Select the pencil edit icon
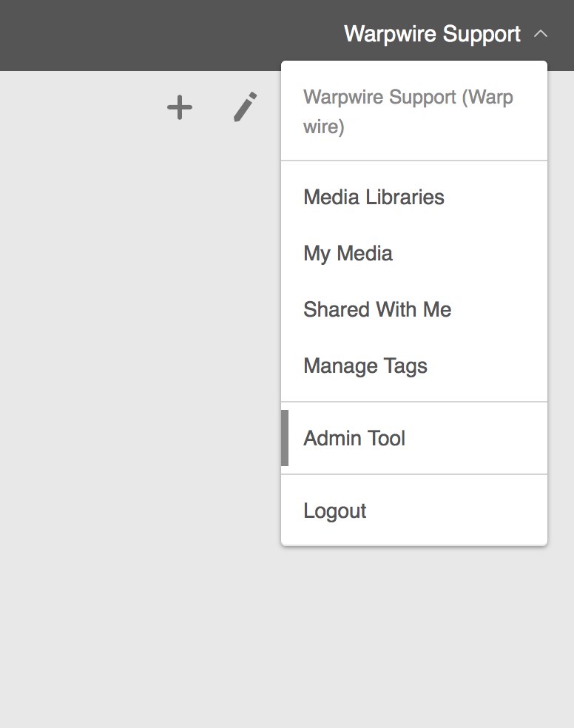Viewport: 574px width, 728px height. 245,107
